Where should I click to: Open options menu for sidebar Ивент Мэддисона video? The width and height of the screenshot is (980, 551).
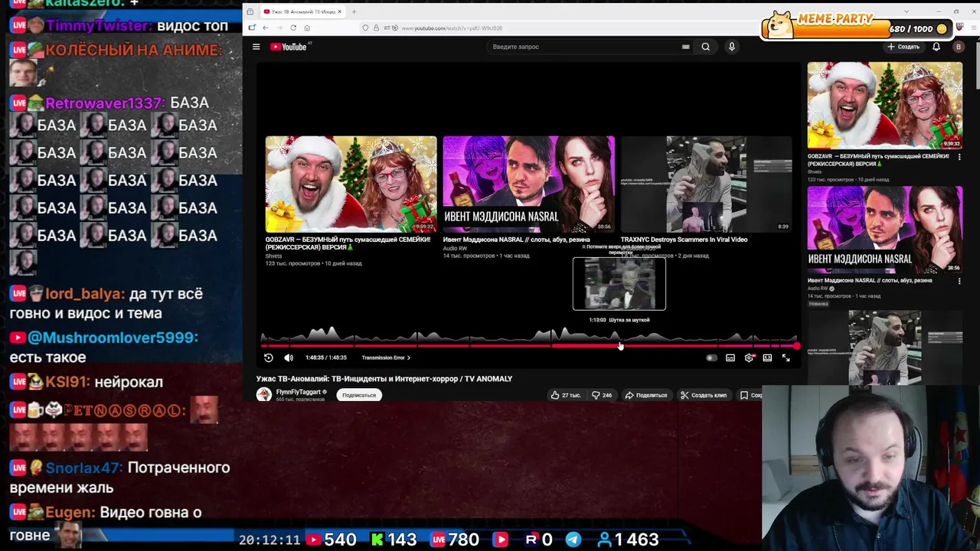coord(959,281)
